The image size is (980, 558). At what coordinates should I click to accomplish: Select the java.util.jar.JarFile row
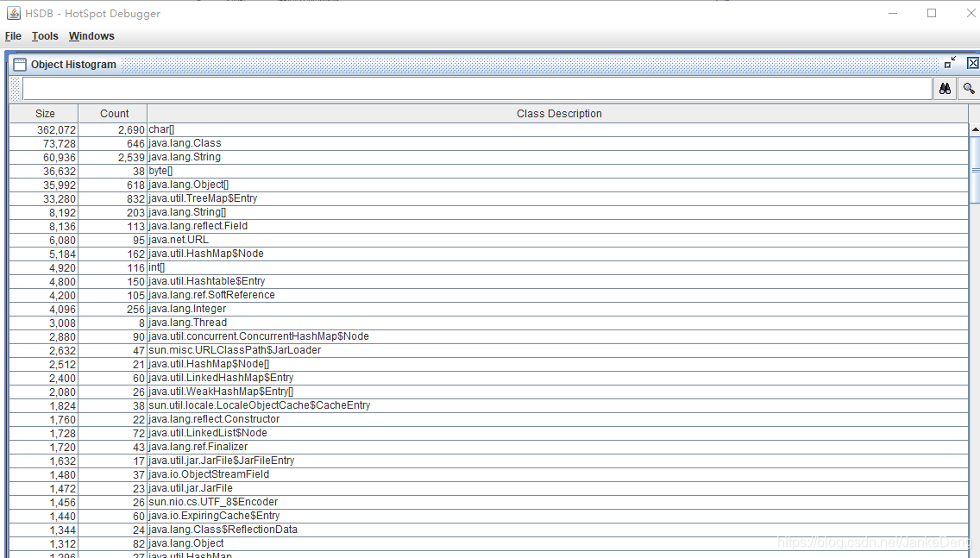click(489, 487)
